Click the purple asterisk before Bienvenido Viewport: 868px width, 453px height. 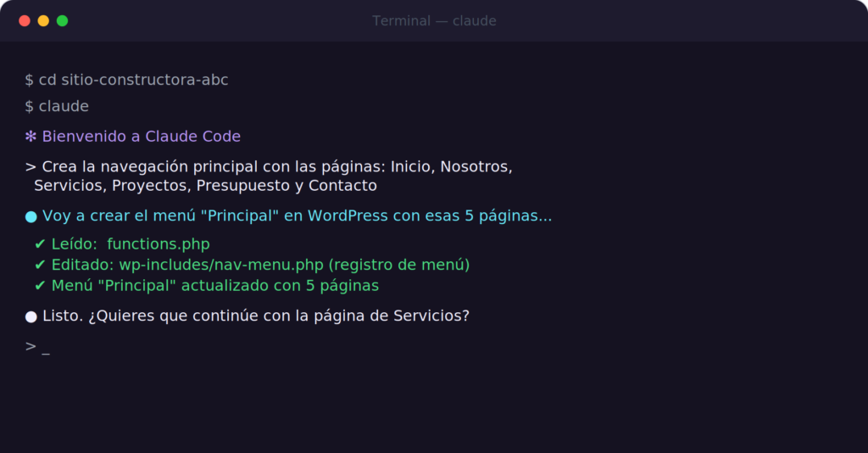[31, 137]
